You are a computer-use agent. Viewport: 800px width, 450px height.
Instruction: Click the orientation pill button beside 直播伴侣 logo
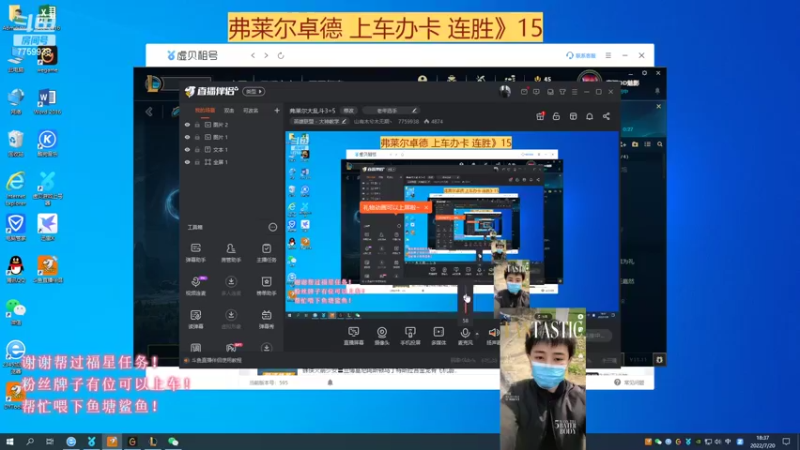click(x=254, y=92)
